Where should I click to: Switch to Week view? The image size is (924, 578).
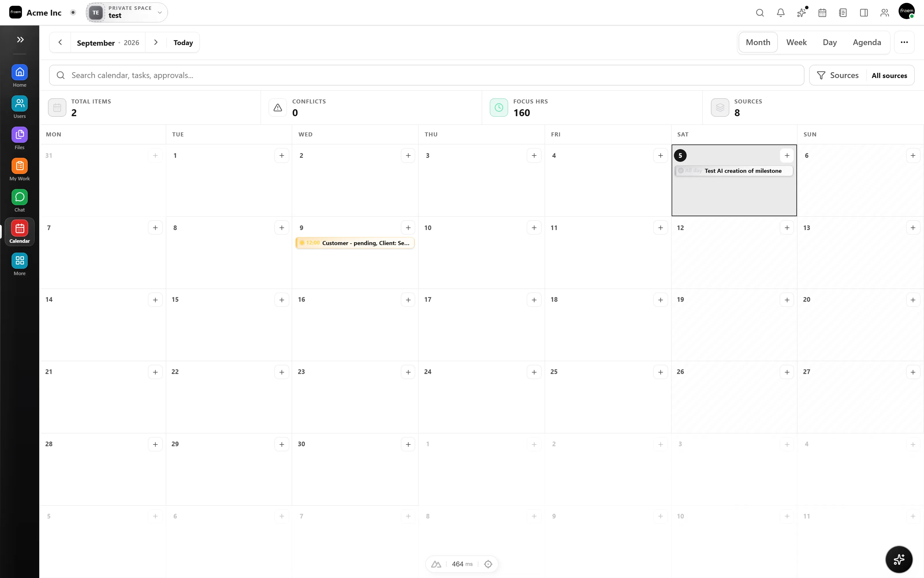coord(796,42)
